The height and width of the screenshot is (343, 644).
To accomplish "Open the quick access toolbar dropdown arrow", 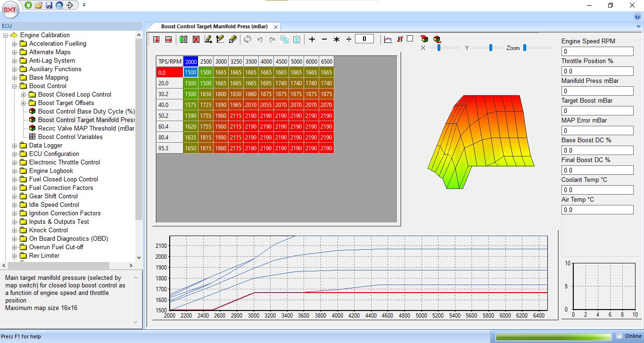I will tap(84, 5).
